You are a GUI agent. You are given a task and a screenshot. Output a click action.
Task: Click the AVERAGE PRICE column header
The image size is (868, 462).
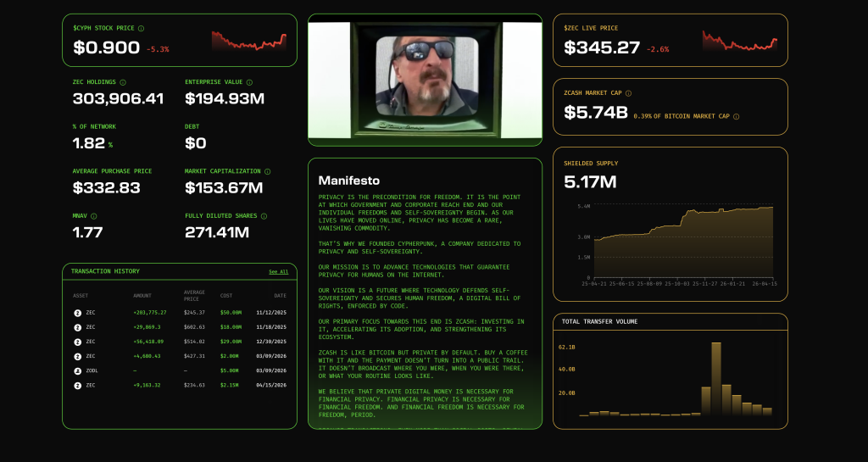coord(194,296)
